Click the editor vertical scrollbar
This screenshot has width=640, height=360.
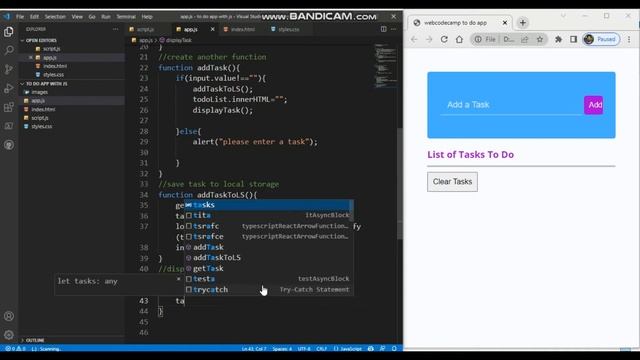(x=400, y=184)
